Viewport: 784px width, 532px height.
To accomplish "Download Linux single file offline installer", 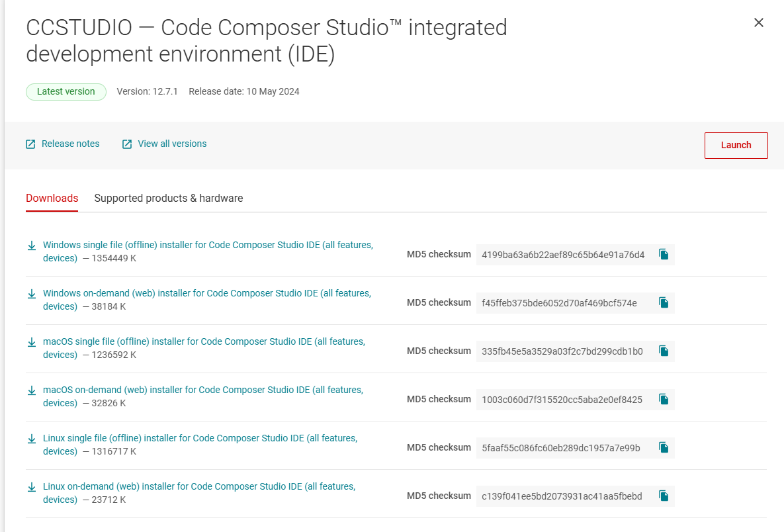I will coord(200,445).
